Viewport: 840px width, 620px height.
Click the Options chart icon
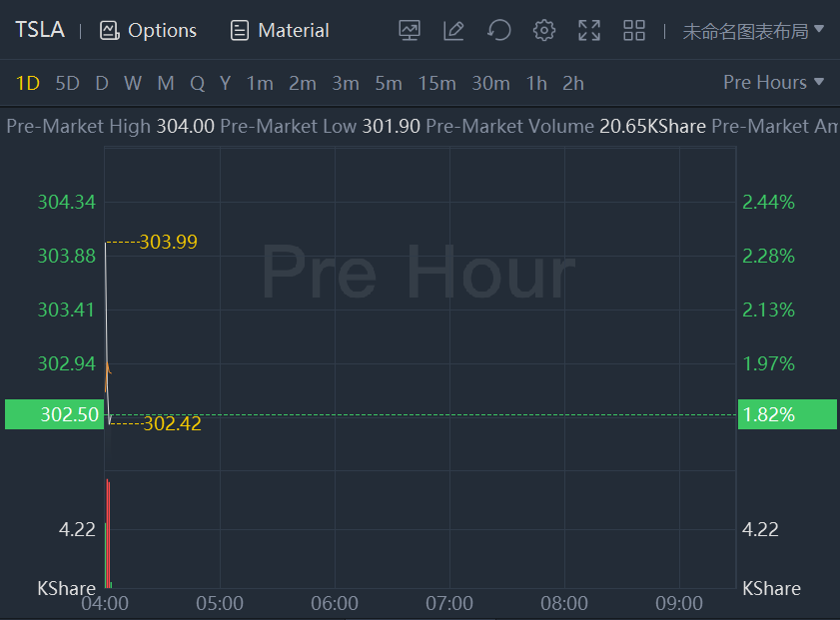tap(110, 30)
